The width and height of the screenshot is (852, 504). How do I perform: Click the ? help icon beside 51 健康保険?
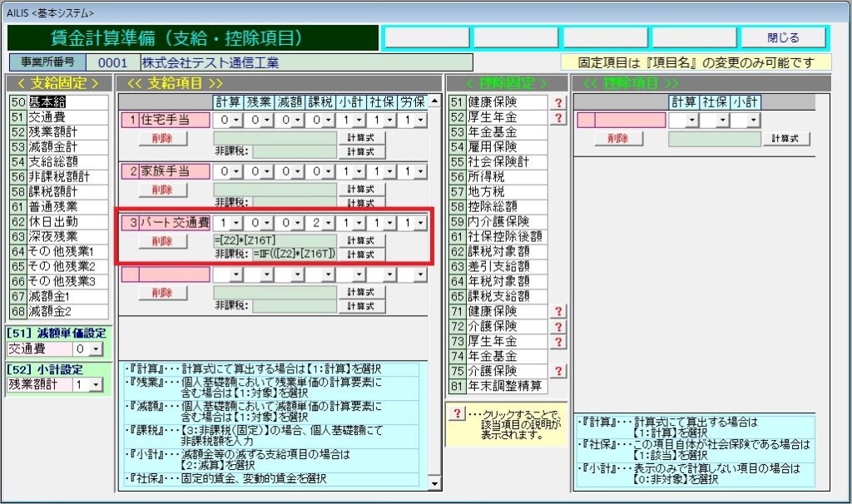[x=558, y=102]
